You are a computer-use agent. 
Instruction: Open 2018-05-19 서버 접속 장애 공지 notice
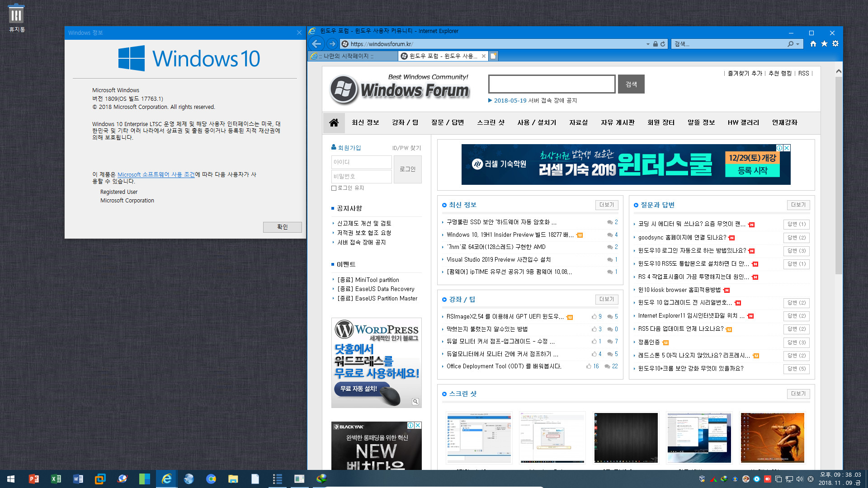535,100
